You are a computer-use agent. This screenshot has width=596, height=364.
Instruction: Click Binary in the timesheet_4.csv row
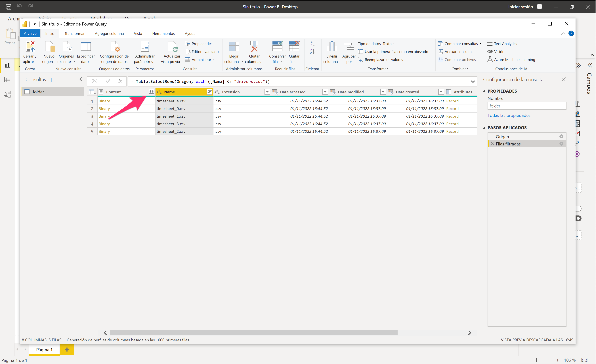coord(104,101)
